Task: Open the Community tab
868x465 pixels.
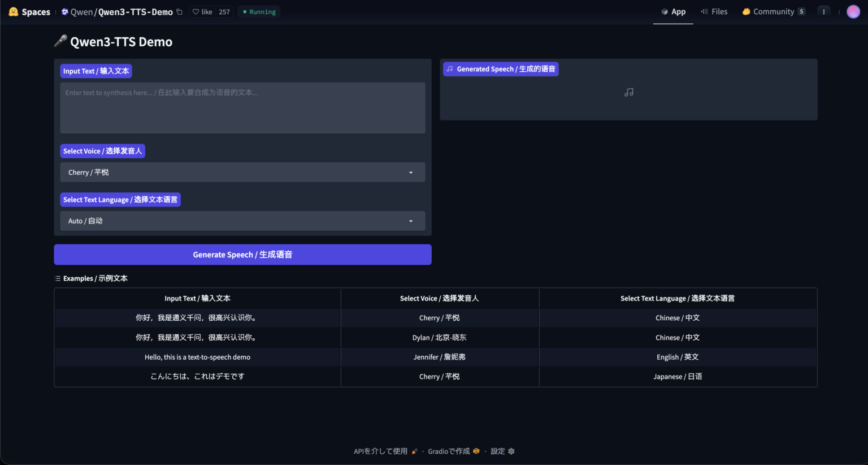Action: pyautogui.click(x=773, y=11)
